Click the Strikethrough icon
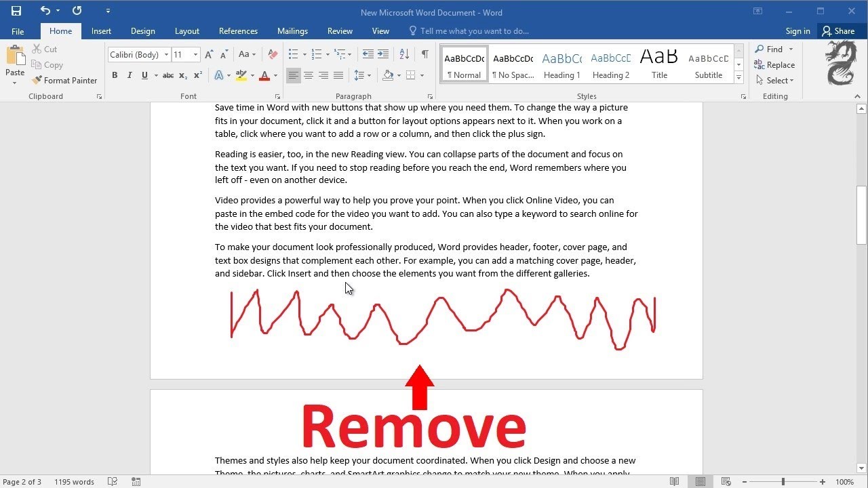Viewport: 868px width, 488px height. [168, 75]
